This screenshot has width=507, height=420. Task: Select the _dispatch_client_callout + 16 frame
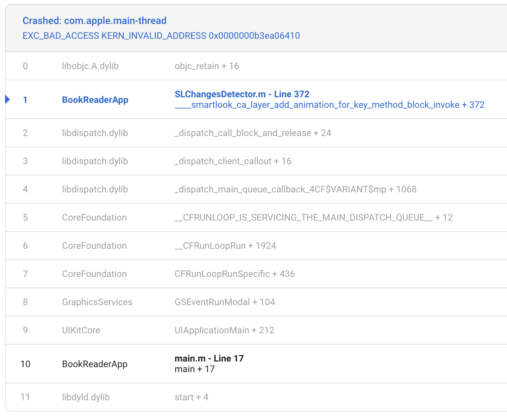point(233,161)
